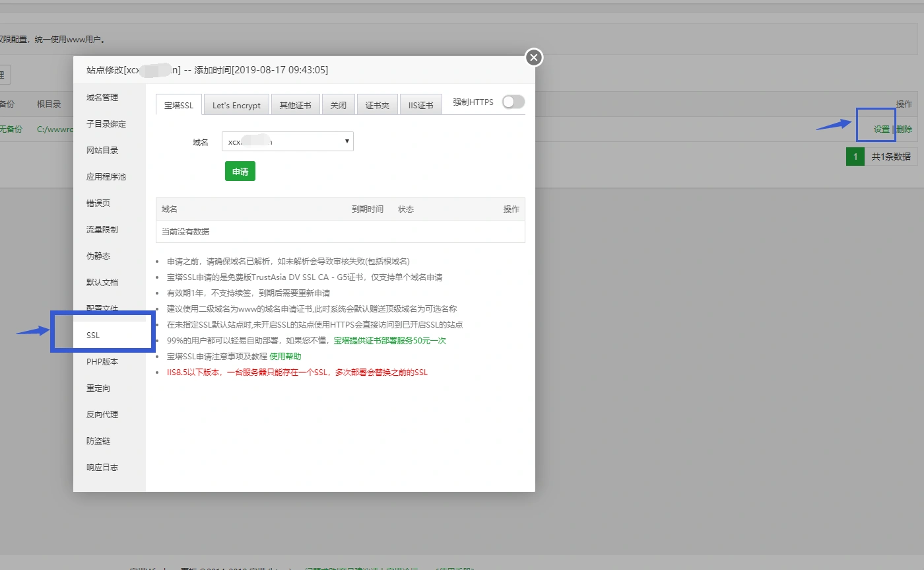Image resolution: width=924 pixels, height=570 pixels.
Task: Toggle the 强制HTTPS switch
Action: [513, 102]
